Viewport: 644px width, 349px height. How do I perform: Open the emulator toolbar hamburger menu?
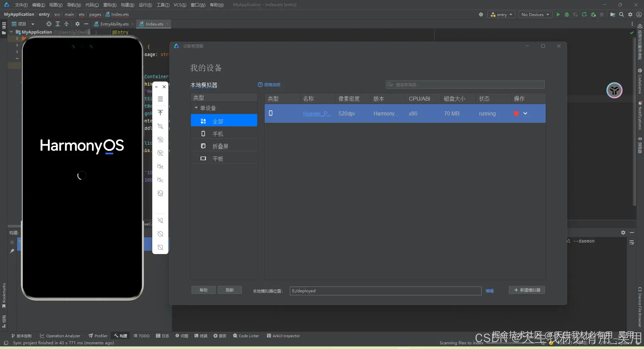(160, 99)
